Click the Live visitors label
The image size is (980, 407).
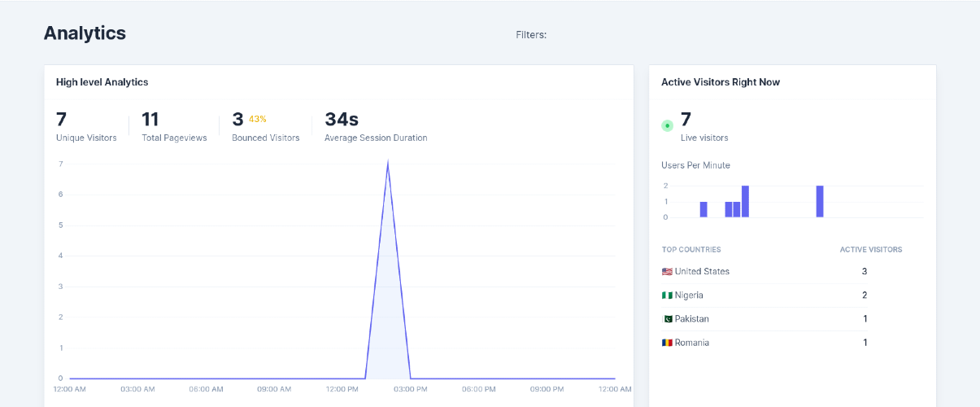click(x=704, y=138)
